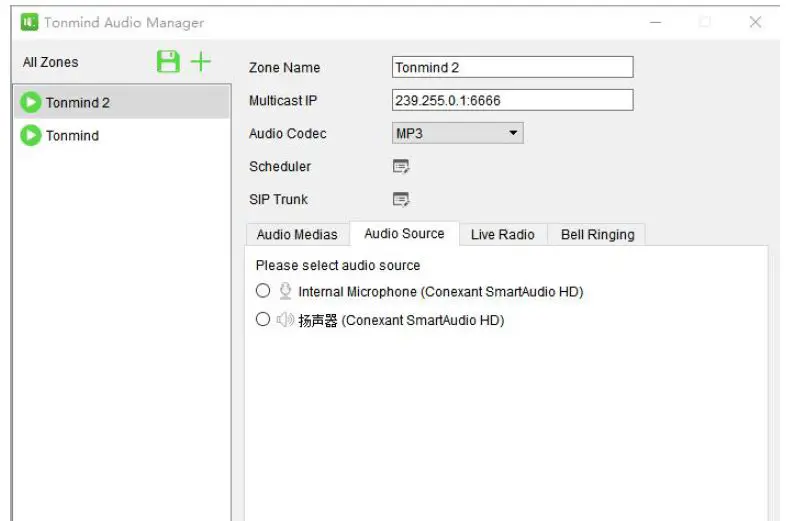The height and width of the screenshot is (521, 788).
Task: Switch to the Audio Medias tab
Action: tap(297, 235)
